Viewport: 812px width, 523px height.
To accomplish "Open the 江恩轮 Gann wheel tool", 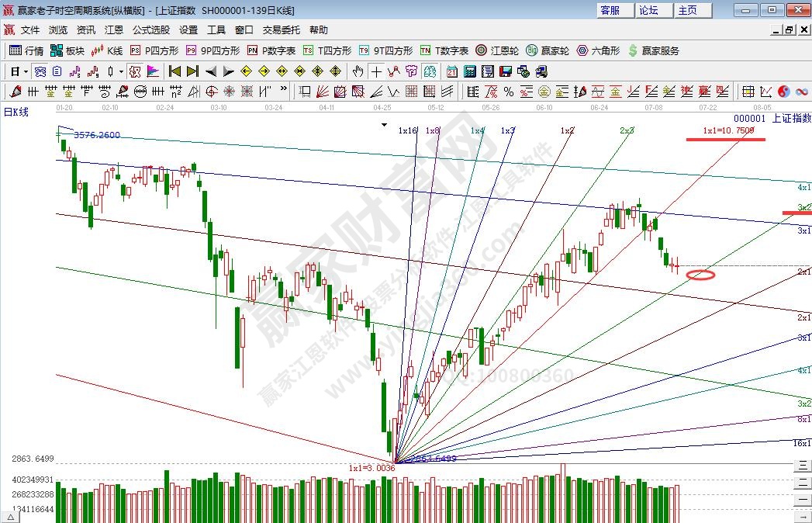I will coord(497,50).
